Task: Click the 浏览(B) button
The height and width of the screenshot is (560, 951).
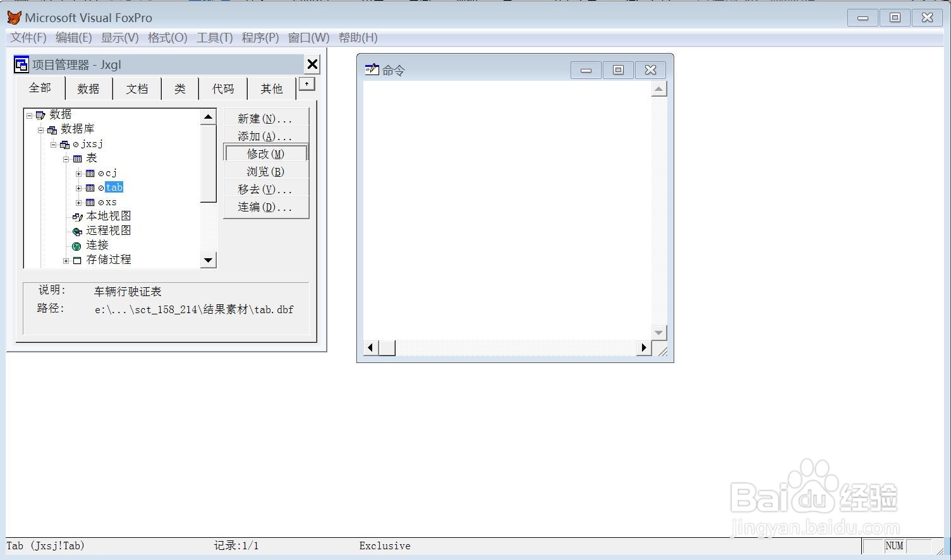Action: tap(266, 172)
